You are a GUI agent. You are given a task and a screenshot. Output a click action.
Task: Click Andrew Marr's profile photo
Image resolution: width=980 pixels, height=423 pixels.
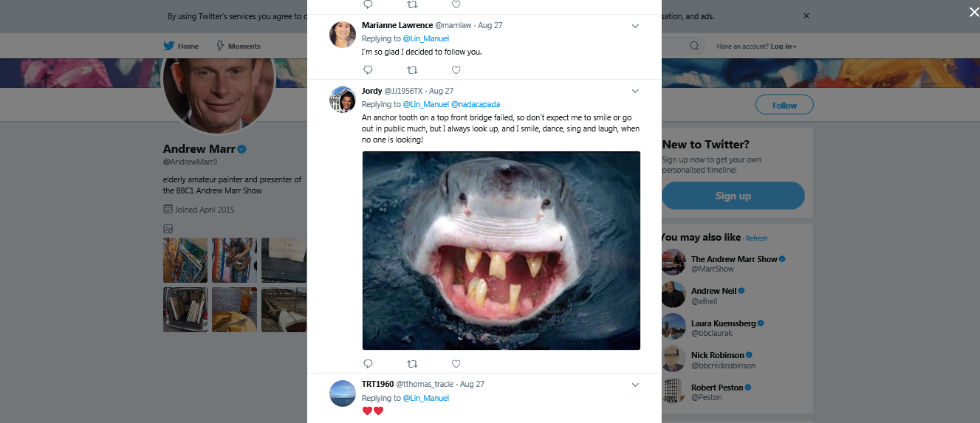click(219, 87)
